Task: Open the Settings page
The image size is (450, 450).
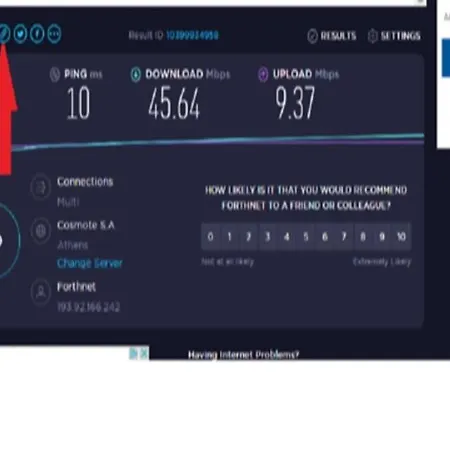Action: [x=394, y=36]
